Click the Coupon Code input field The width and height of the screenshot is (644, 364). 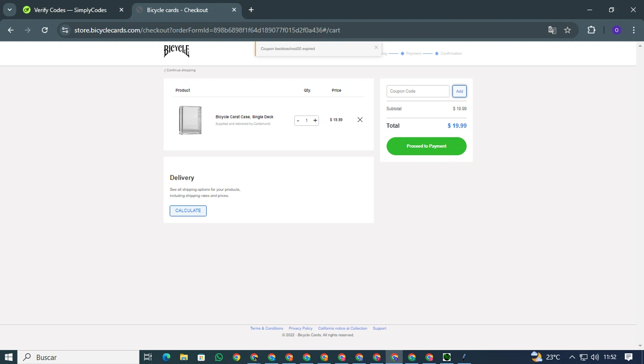pyautogui.click(x=418, y=91)
